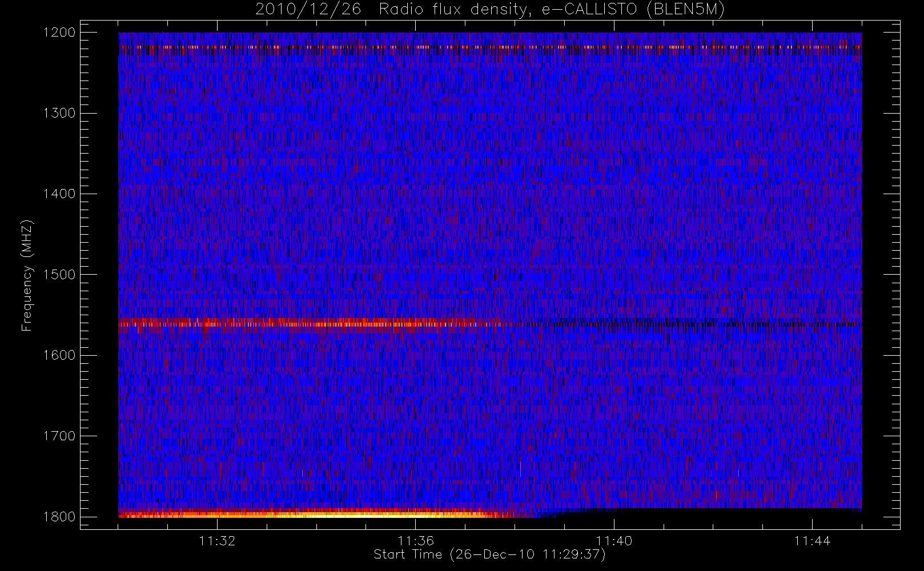Screen dimensions: 924x571
Task: Click the 1200 frequency tick label
Action: tap(59, 33)
